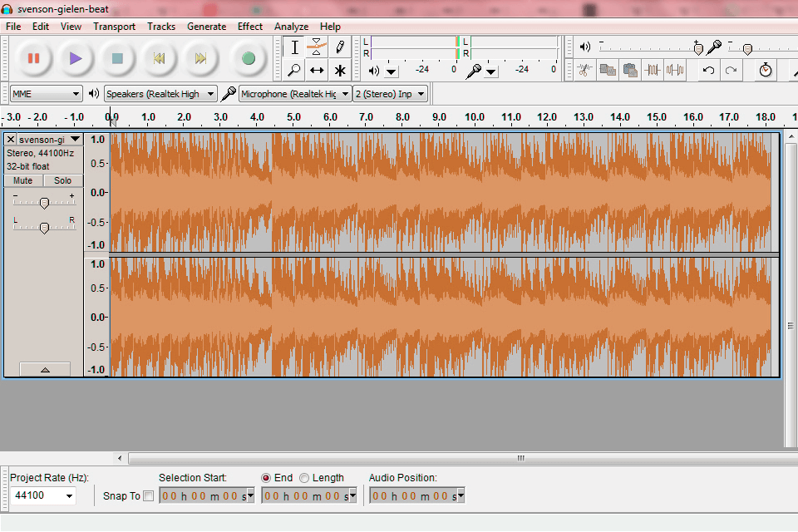Open the Microphone (Realtek input dropdown

coord(295,94)
